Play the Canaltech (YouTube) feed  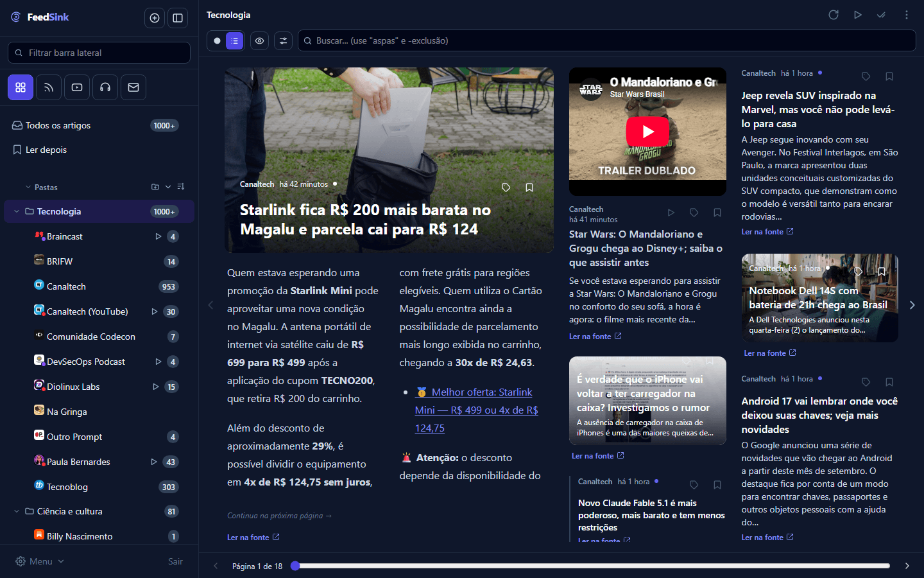[154, 311]
